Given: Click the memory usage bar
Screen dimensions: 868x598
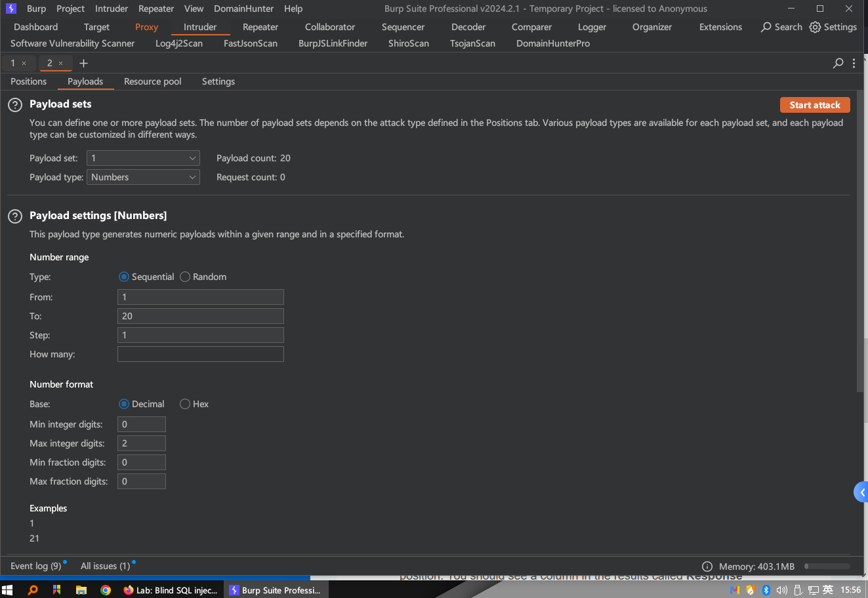Looking at the screenshot, I should 827,566.
